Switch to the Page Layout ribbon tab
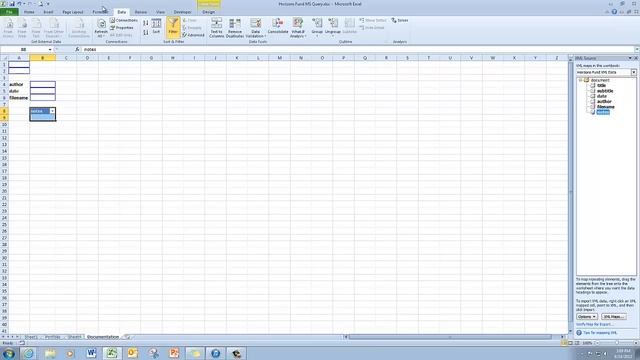The width and height of the screenshot is (640, 360). coord(73,12)
